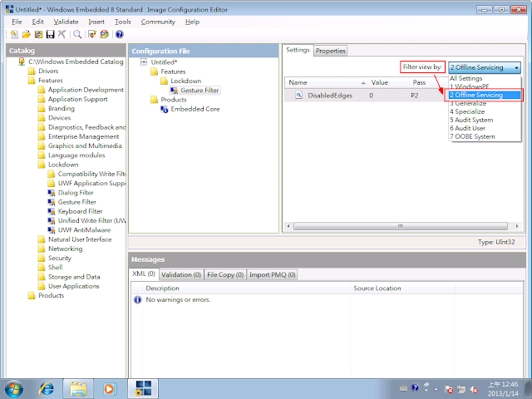Click the Dialog Filter module icon in Catalog

click(x=52, y=193)
